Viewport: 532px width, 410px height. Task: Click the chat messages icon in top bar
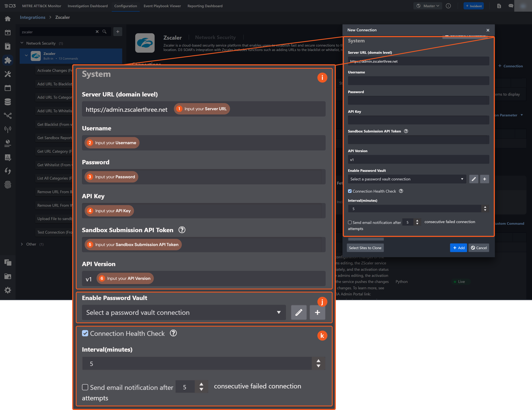[x=511, y=6]
